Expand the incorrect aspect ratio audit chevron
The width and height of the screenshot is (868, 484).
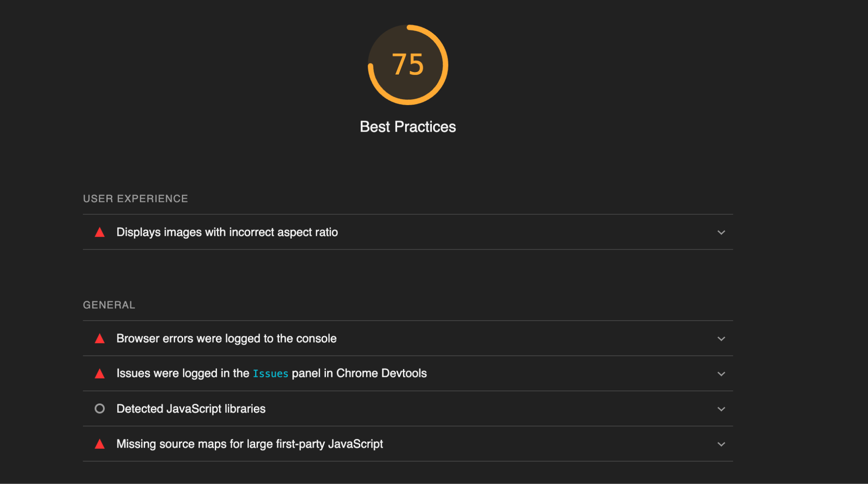tap(721, 233)
